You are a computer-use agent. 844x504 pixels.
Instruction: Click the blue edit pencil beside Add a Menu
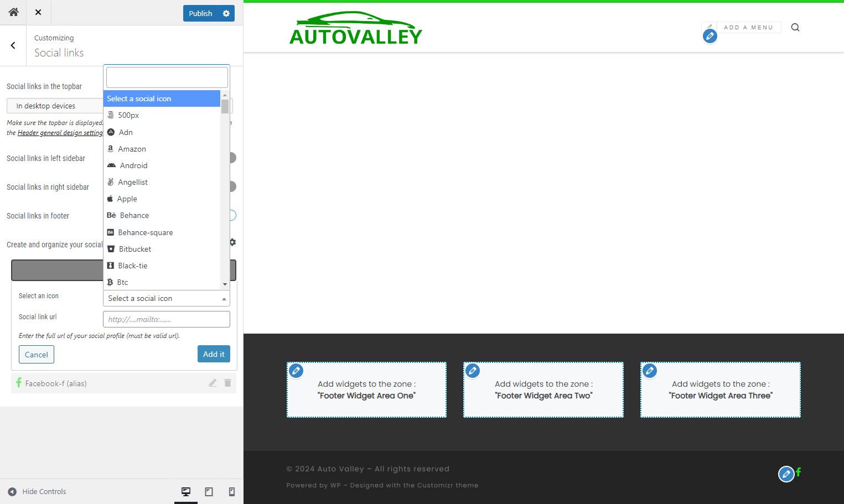point(710,36)
